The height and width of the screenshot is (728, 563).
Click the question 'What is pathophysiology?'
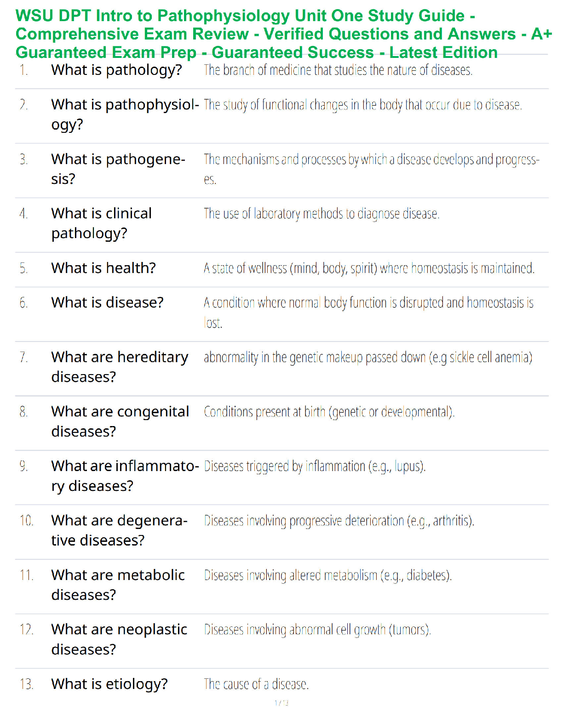click(x=125, y=114)
